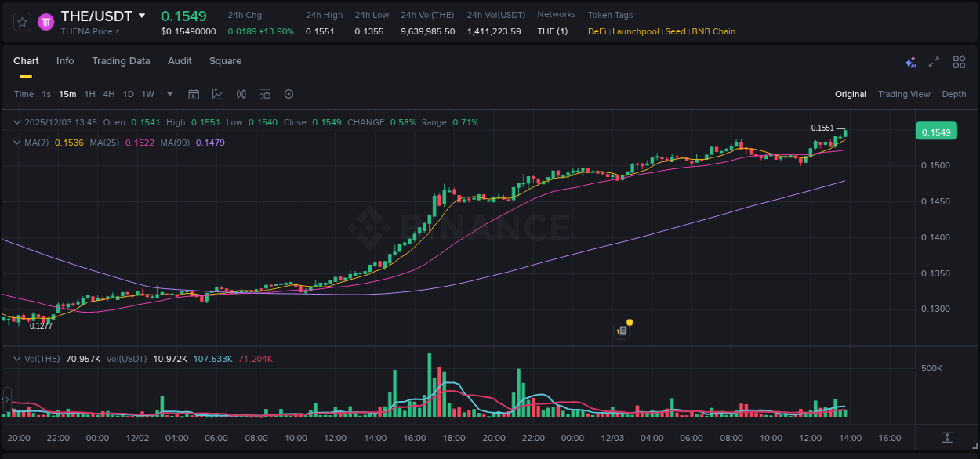Switch to the Depth view
Image resolution: width=980 pixels, height=459 pixels.
(x=954, y=94)
